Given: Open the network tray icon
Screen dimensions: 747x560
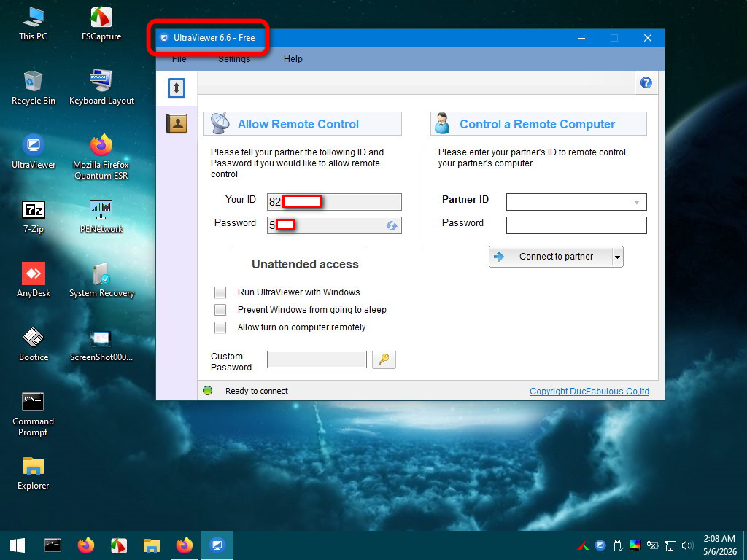Looking at the screenshot, I should click(670, 545).
